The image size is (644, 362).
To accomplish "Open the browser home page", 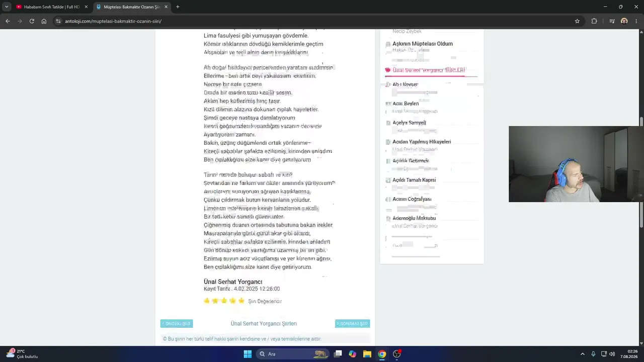I will point(44,21).
